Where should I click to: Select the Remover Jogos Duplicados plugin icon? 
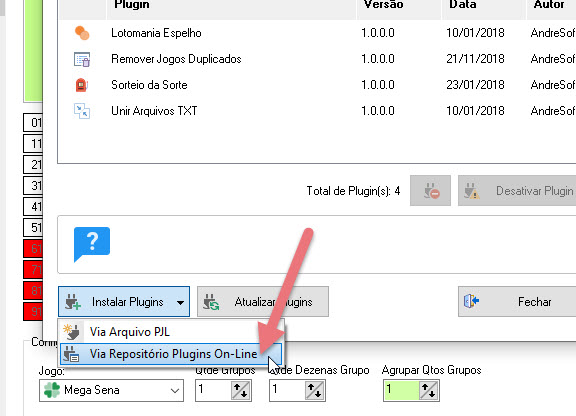point(82,59)
